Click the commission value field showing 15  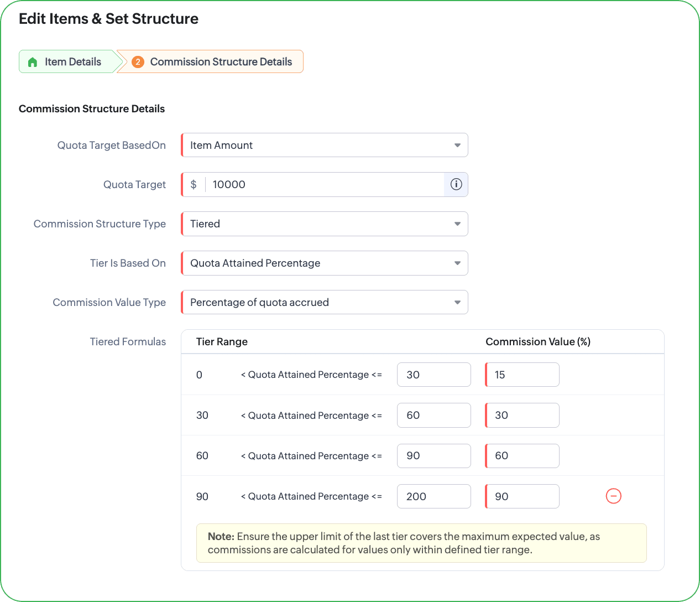click(x=523, y=375)
